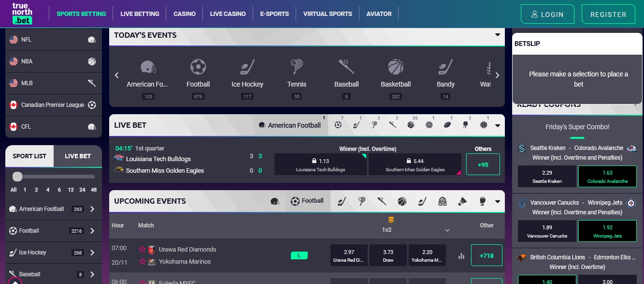Open the Live Casino menu item
Image resolution: width=644 pixels, height=284 pixels.
[228, 14]
